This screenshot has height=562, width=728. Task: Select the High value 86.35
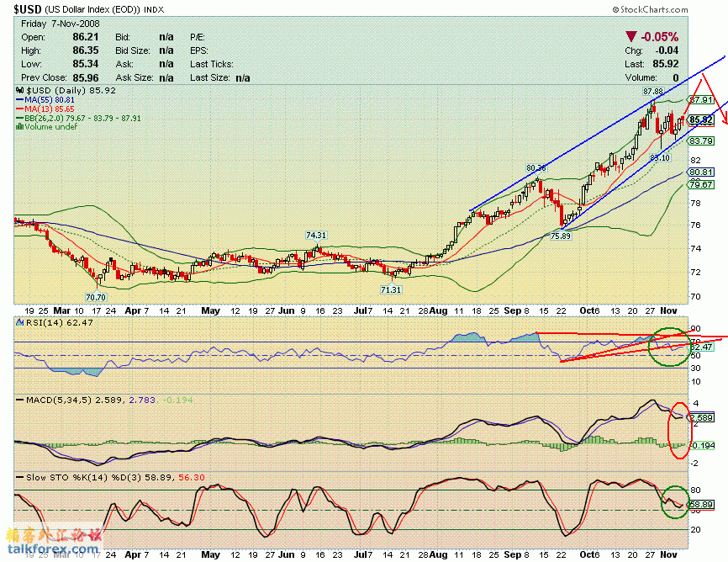point(86,50)
